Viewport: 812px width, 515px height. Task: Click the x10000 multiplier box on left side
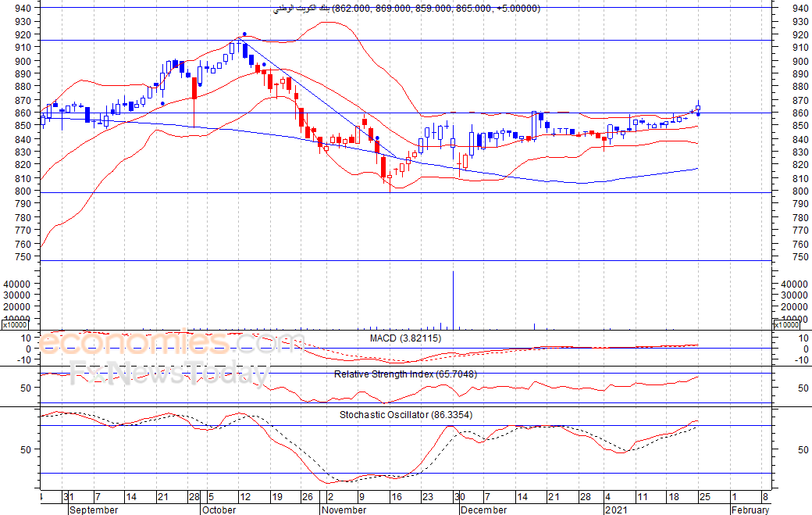[x=15, y=325]
